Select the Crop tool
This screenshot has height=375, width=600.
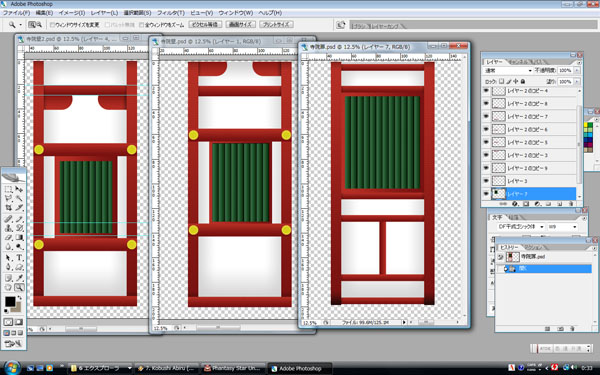8,207
